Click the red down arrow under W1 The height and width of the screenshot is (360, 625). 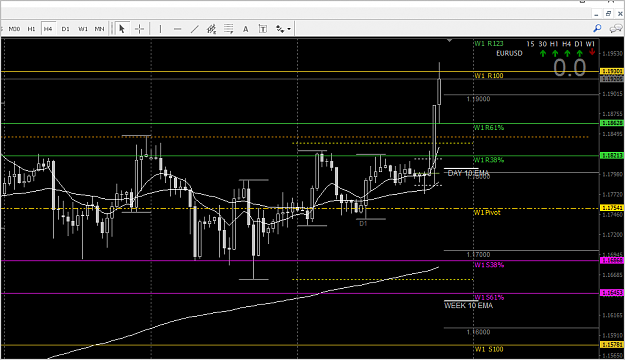(x=592, y=52)
